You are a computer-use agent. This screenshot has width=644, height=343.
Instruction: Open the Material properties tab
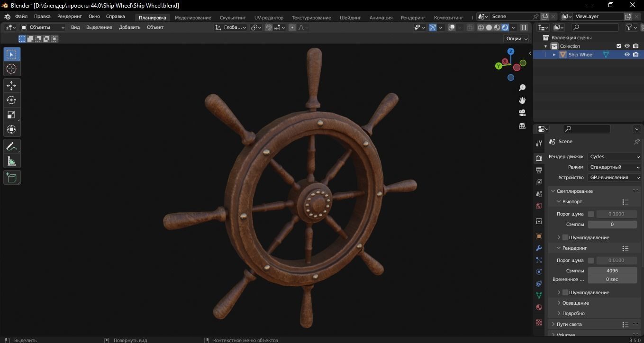tap(539, 307)
